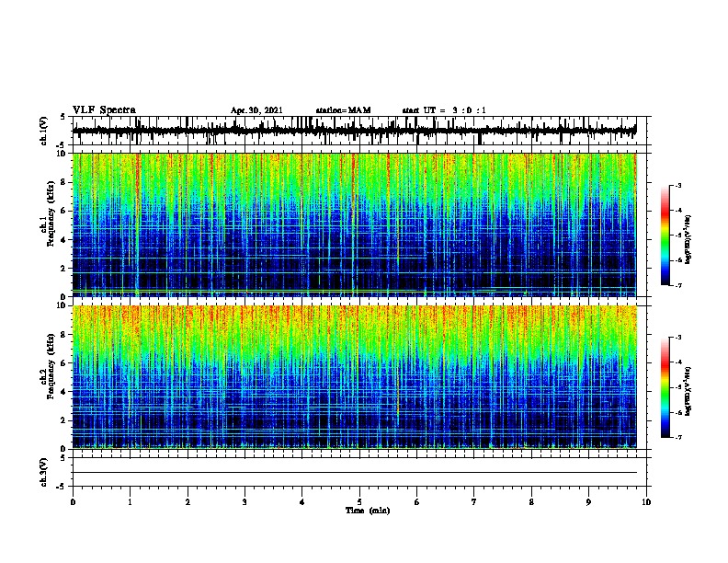Image resolution: width=728 pixels, height=563 pixels.
Task: Click the ch.2 colorbar log PSD unit label
Action: [688, 391]
